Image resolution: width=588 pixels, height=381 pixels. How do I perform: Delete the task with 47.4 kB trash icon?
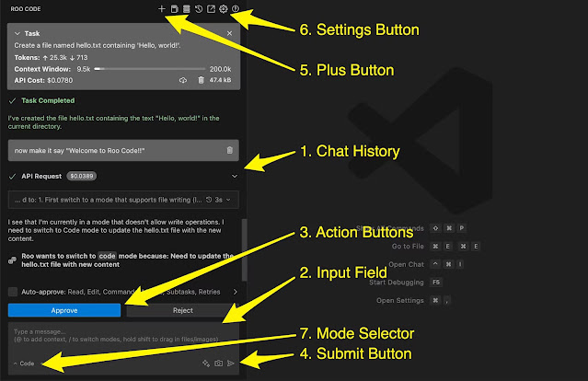point(201,80)
